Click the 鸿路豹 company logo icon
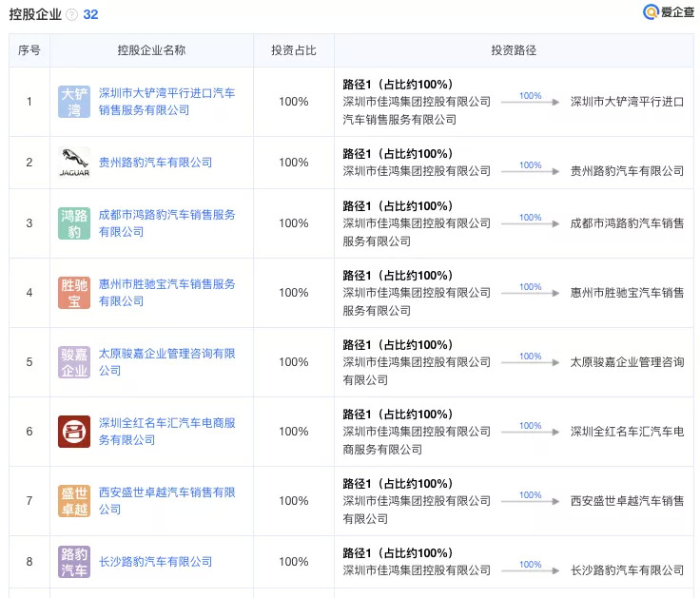Image resolution: width=700 pixels, height=598 pixels. 74,223
